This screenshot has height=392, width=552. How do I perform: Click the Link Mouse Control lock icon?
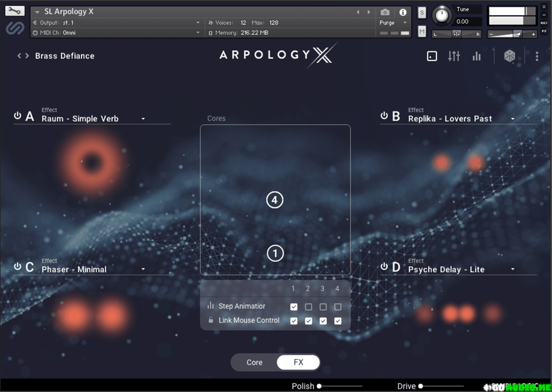[x=210, y=320]
